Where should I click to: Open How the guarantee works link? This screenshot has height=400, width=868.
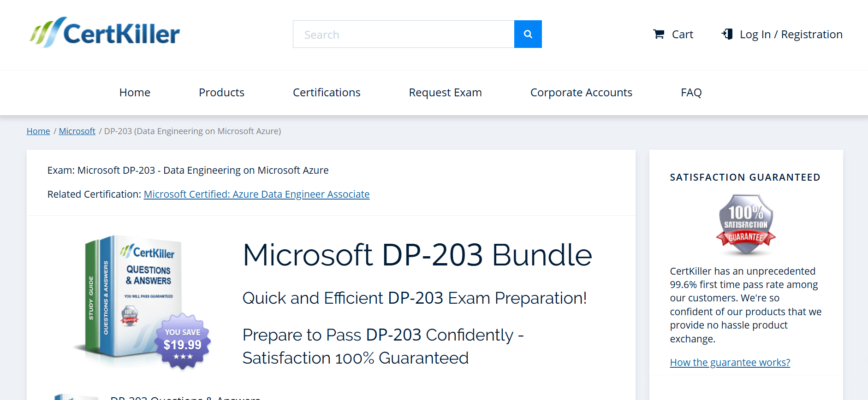pos(730,363)
